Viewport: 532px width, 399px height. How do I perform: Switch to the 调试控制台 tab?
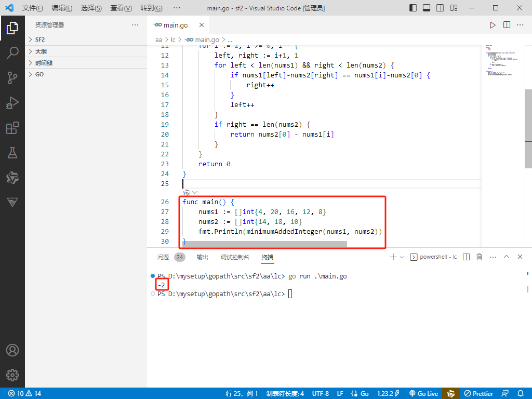coord(235,257)
